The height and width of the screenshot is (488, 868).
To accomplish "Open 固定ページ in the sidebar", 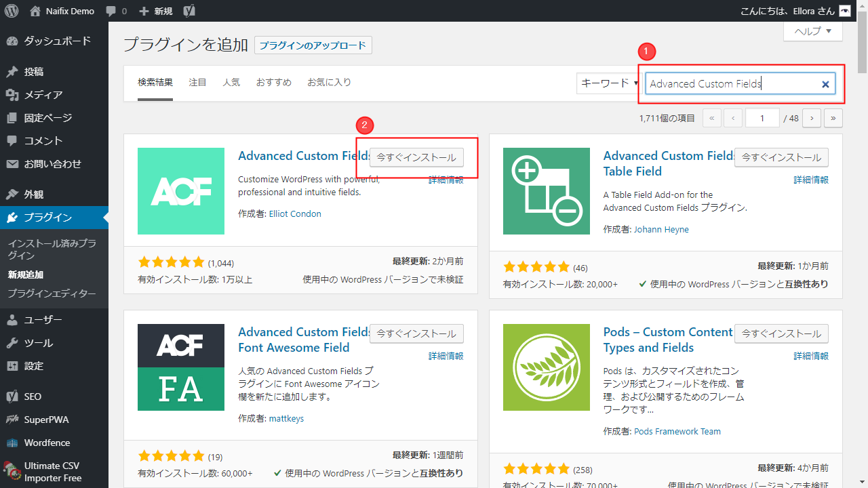I will [54, 118].
